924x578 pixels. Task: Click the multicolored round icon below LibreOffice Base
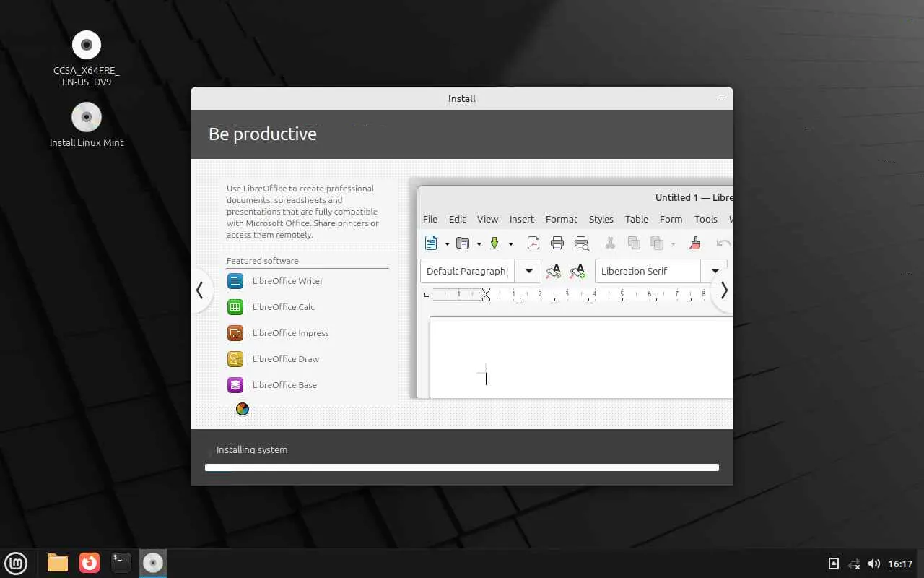coord(243,409)
